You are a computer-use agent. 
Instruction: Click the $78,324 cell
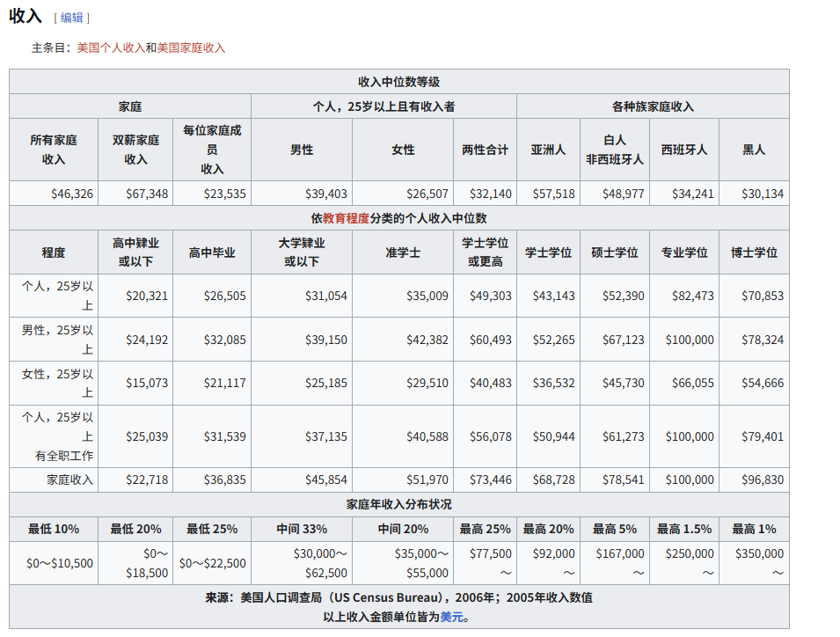coord(755,340)
